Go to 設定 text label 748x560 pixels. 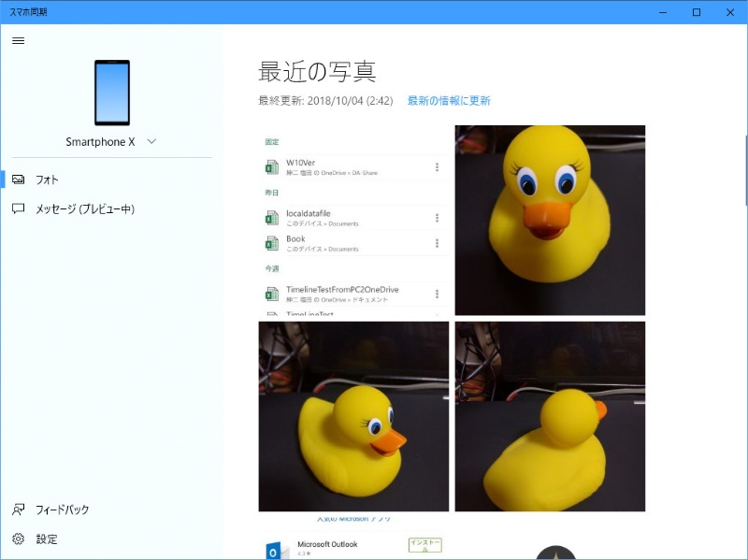(47, 539)
